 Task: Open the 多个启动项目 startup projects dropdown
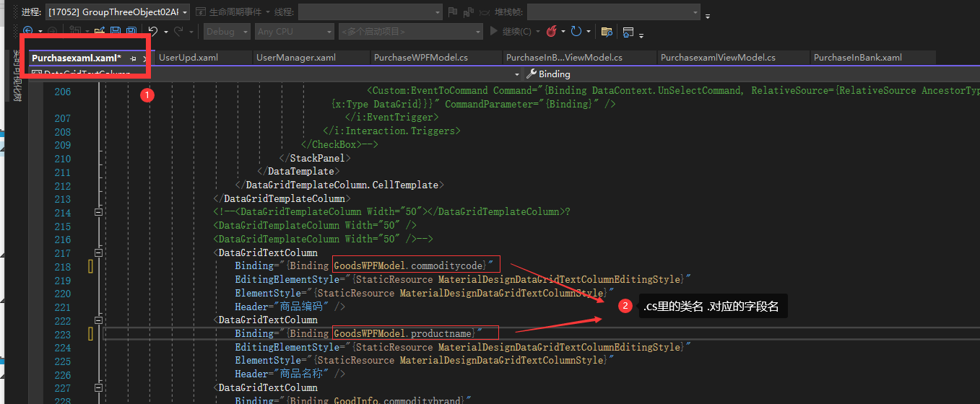[410, 32]
